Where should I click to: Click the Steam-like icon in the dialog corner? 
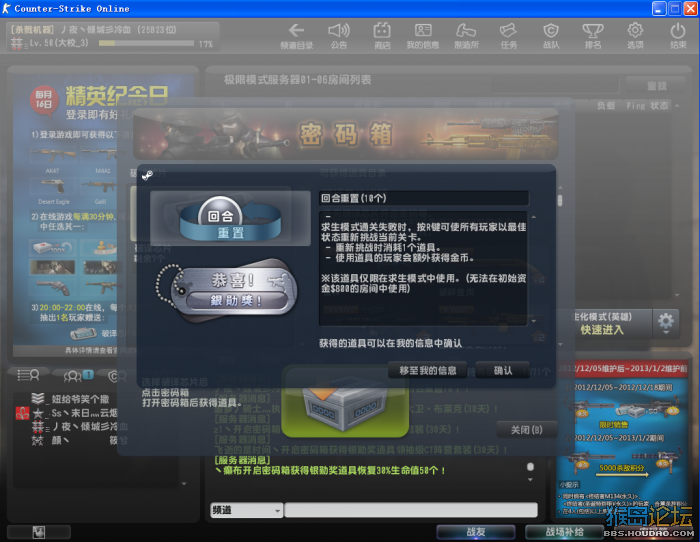pos(147,175)
